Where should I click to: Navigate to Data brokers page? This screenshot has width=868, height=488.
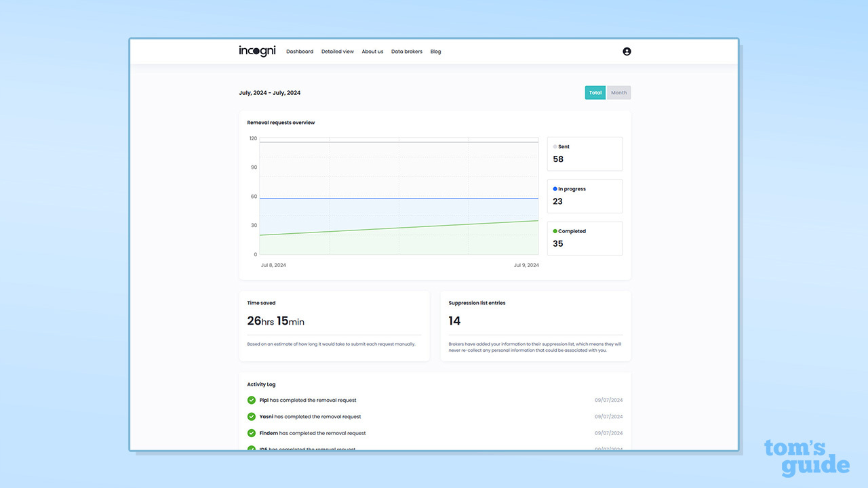coord(407,52)
